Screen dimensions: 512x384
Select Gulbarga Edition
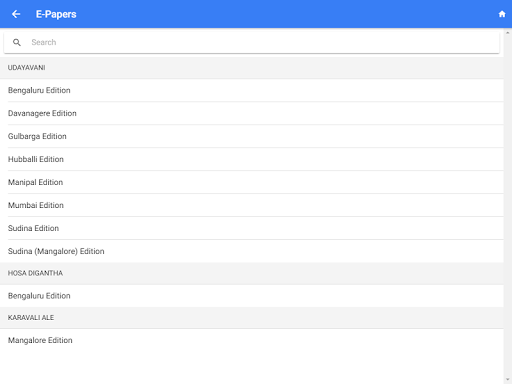252,136
